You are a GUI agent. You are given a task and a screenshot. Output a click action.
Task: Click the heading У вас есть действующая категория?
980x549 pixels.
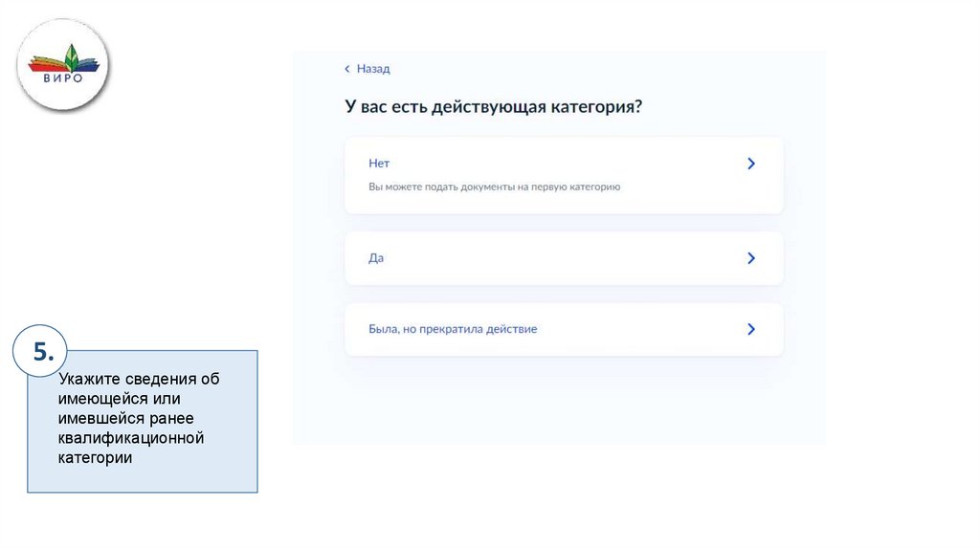[493, 107]
